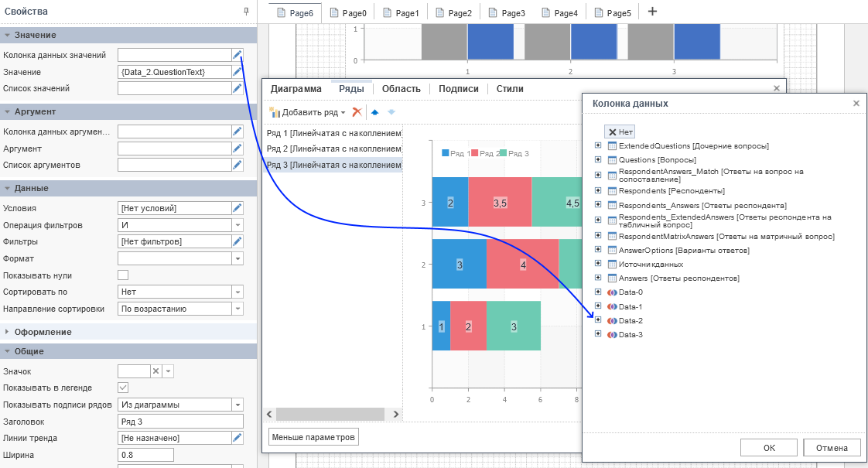Pin the Свойства panel

click(246, 12)
